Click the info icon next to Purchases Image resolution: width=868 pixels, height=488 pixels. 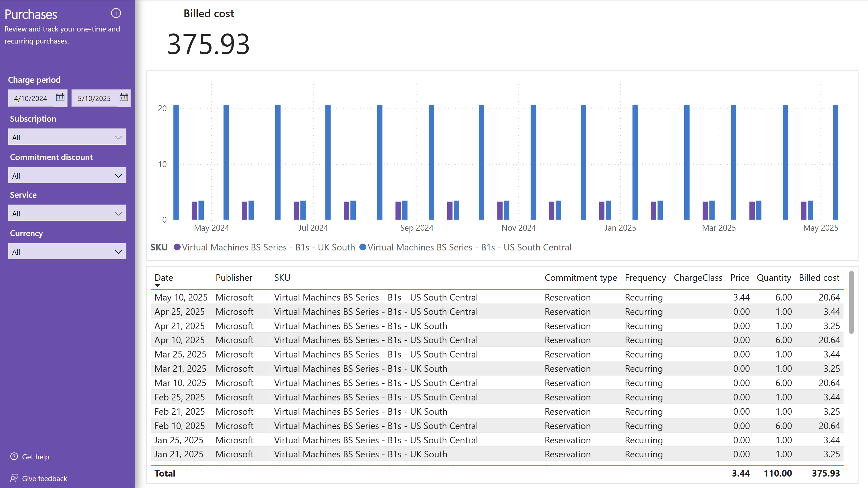point(116,13)
